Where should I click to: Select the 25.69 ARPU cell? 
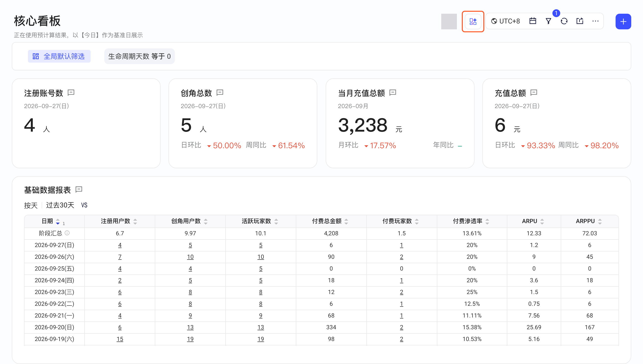click(534, 328)
